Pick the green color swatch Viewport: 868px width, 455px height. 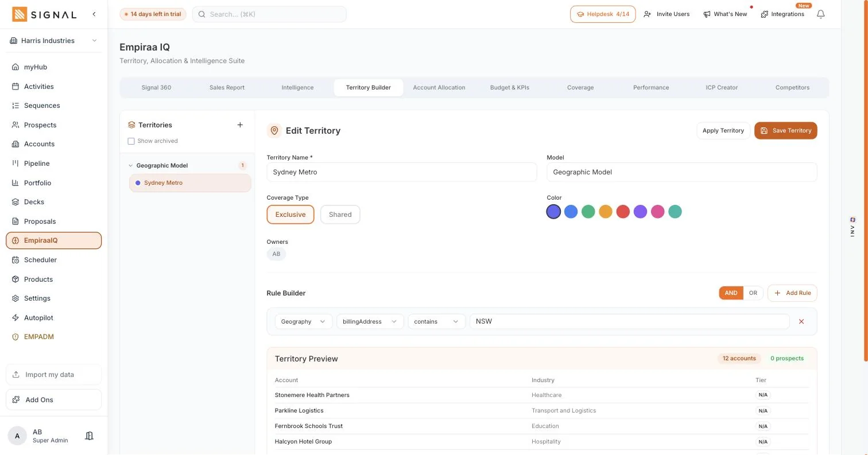pos(588,212)
